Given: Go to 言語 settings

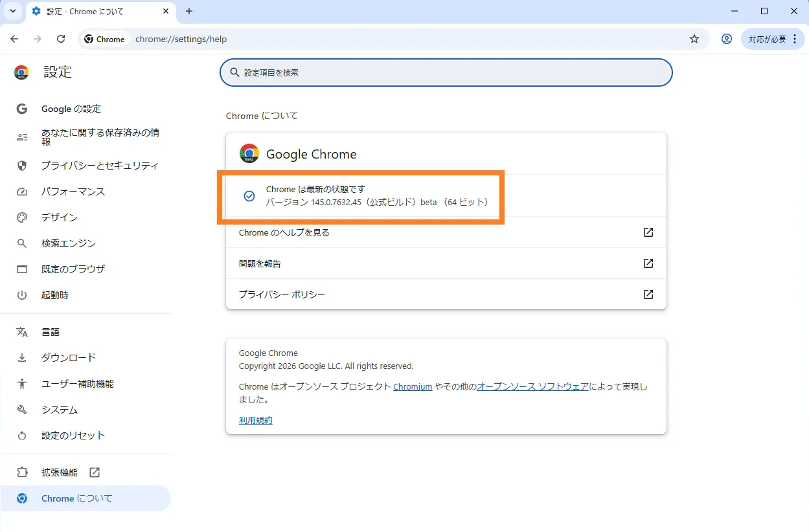Looking at the screenshot, I should point(51,332).
